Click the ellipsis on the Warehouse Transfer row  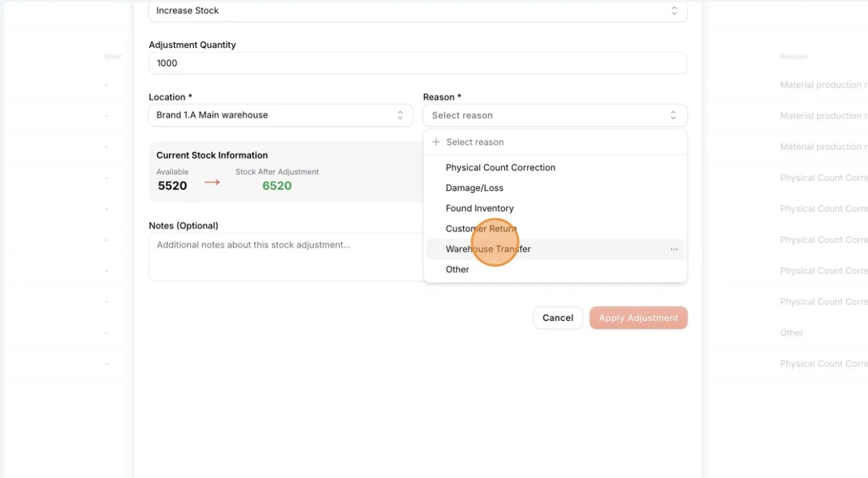674,249
